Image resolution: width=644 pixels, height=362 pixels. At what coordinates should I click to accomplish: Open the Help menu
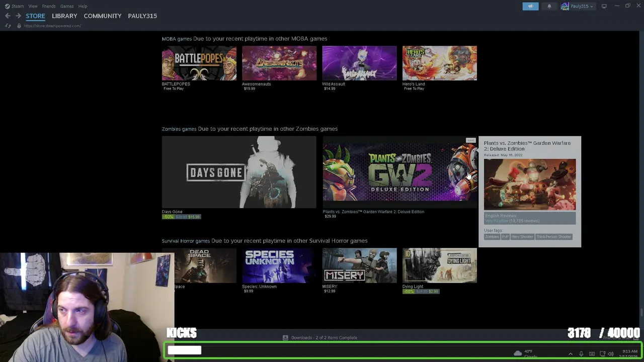pos(83,6)
